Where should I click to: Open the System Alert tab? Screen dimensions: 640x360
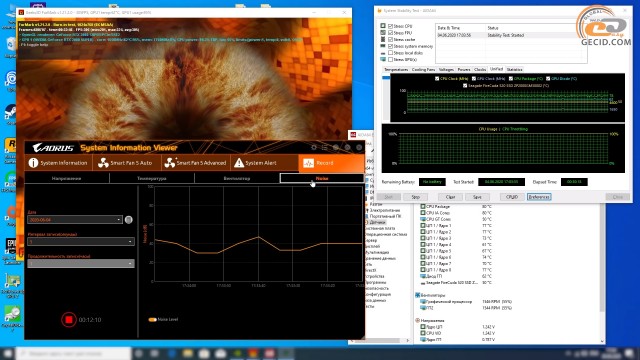pyautogui.click(x=264, y=163)
